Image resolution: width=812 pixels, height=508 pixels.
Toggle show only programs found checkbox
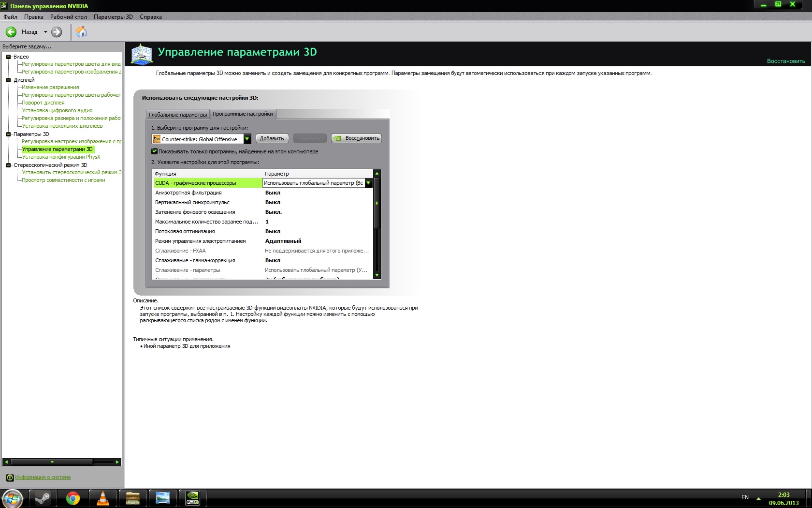click(x=155, y=151)
